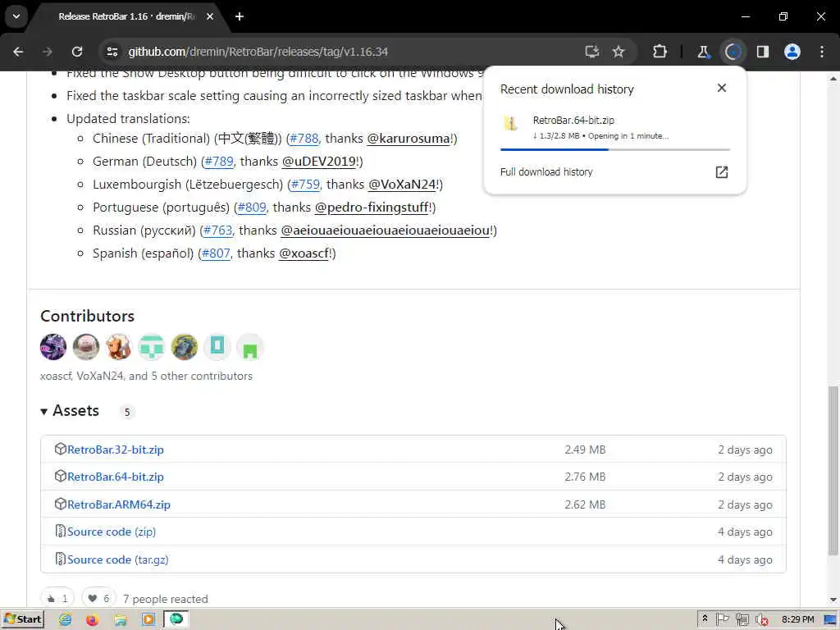Click the fourth teal contributor avatar
The width and height of the screenshot is (840, 630).
[x=152, y=347]
